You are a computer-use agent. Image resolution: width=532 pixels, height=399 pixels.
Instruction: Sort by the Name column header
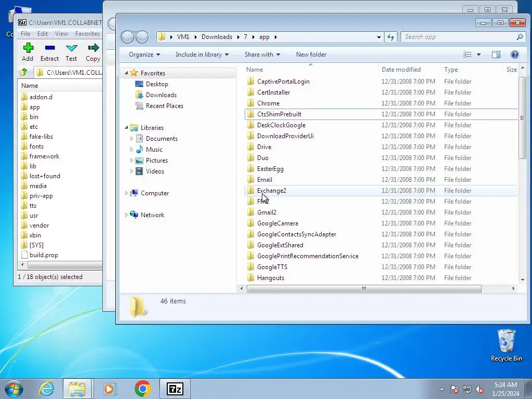click(x=311, y=70)
